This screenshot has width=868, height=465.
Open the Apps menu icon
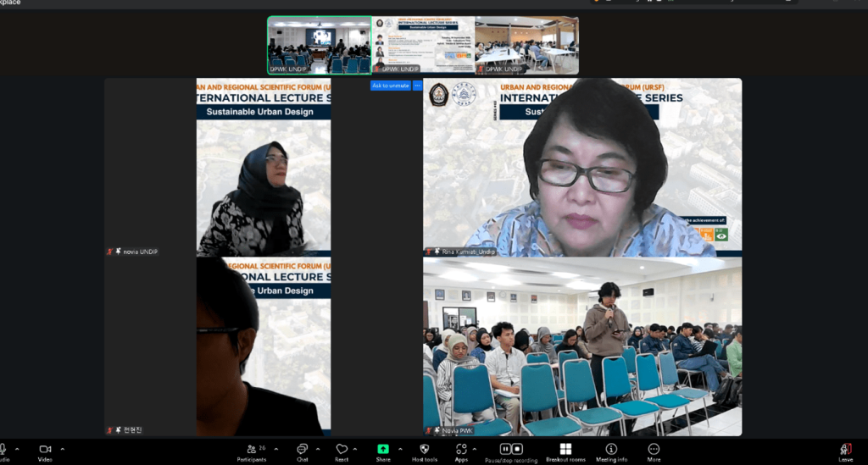point(461,450)
